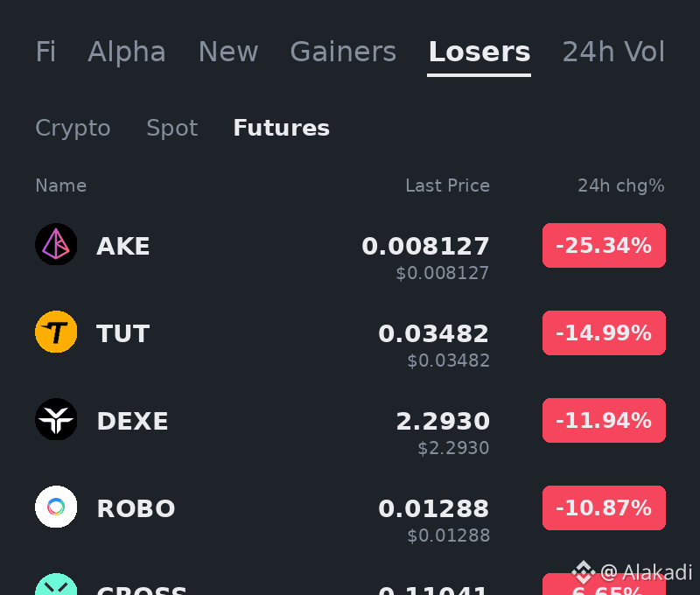Screen dimensions: 700x595
Task: Tap the ROBO coin circular icon
Action: click(x=56, y=507)
